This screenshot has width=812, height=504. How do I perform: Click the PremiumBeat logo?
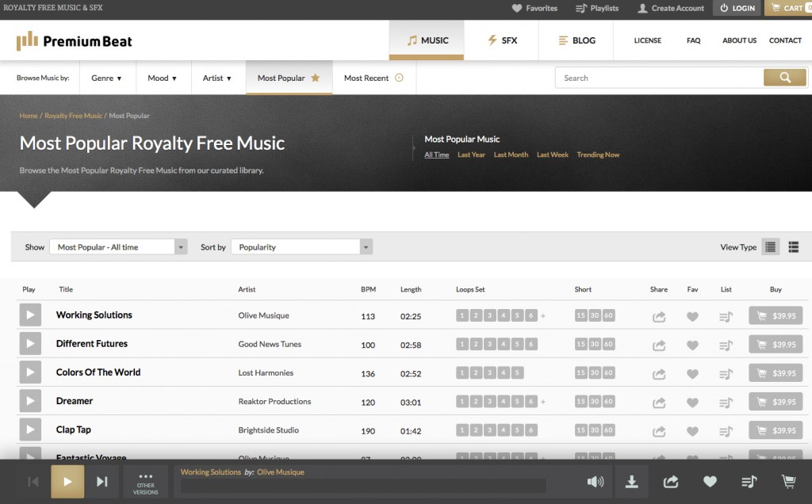74,40
